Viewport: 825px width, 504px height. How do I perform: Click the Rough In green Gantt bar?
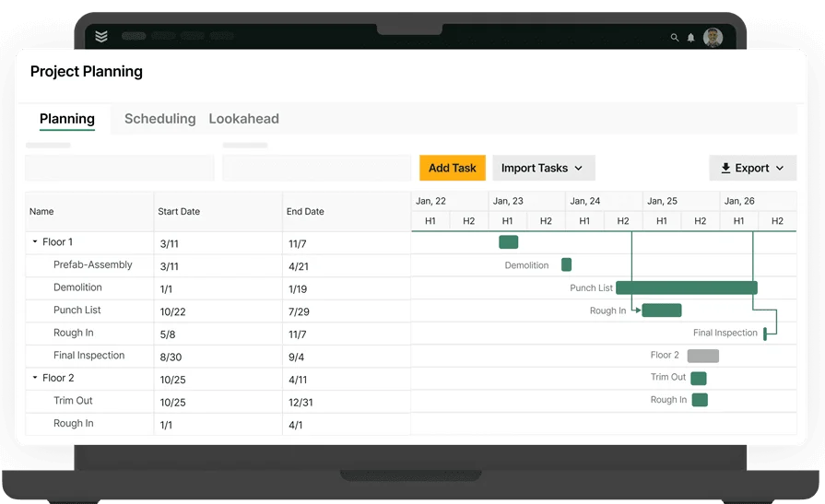(661, 311)
